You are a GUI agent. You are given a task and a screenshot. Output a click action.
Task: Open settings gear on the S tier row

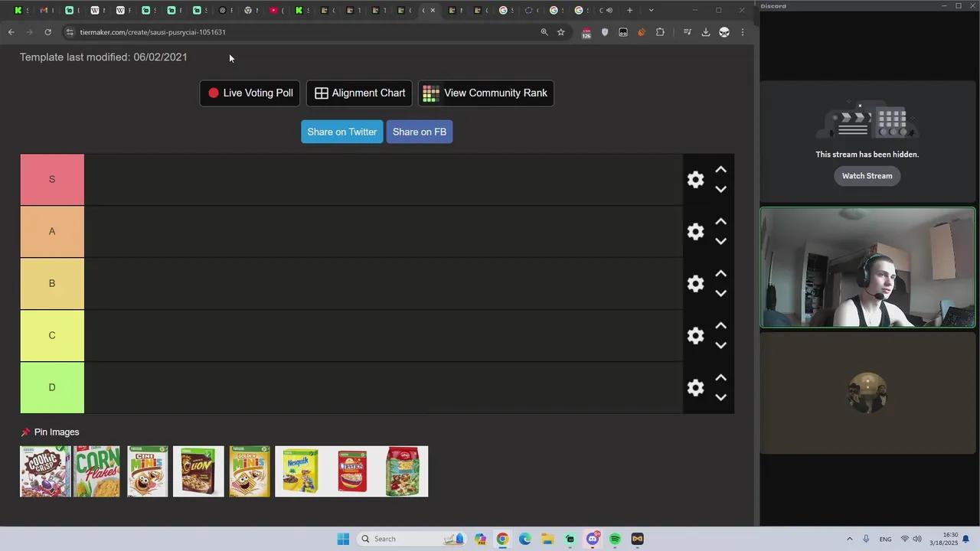[x=695, y=179]
